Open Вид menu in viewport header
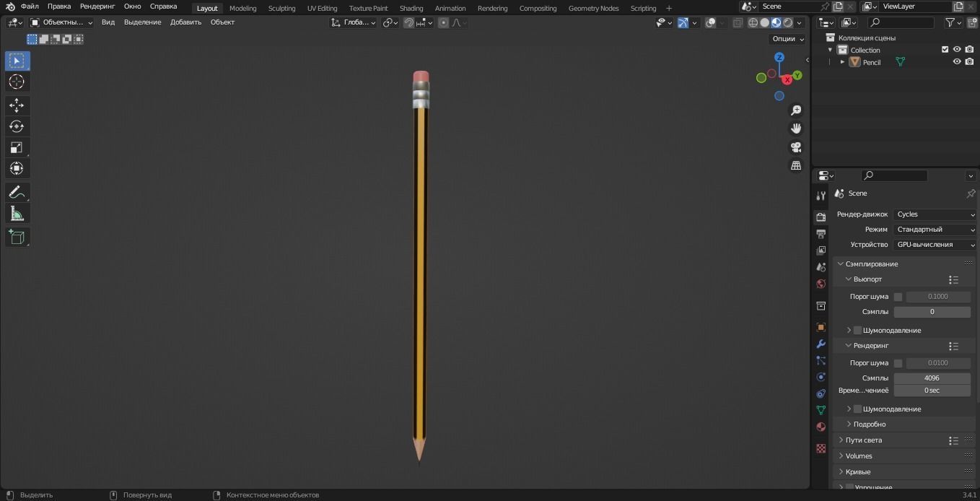Screen dimensions: 980x501 click(108, 22)
